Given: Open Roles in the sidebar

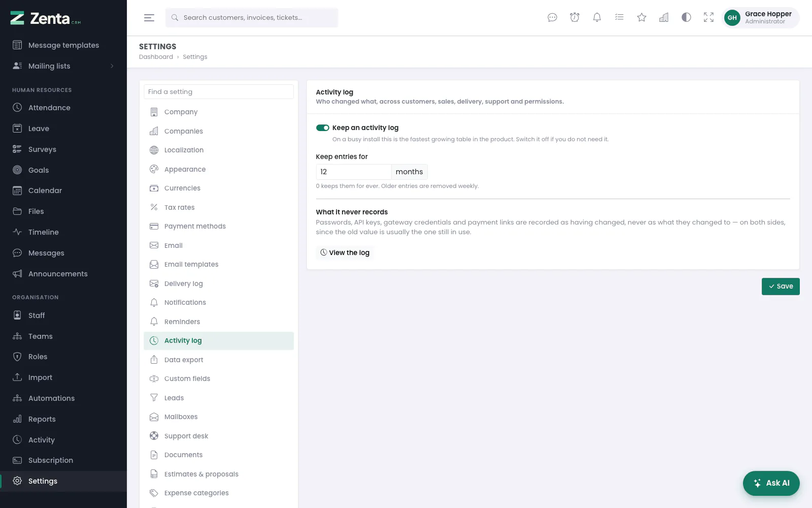Looking at the screenshot, I should pos(63,357).
